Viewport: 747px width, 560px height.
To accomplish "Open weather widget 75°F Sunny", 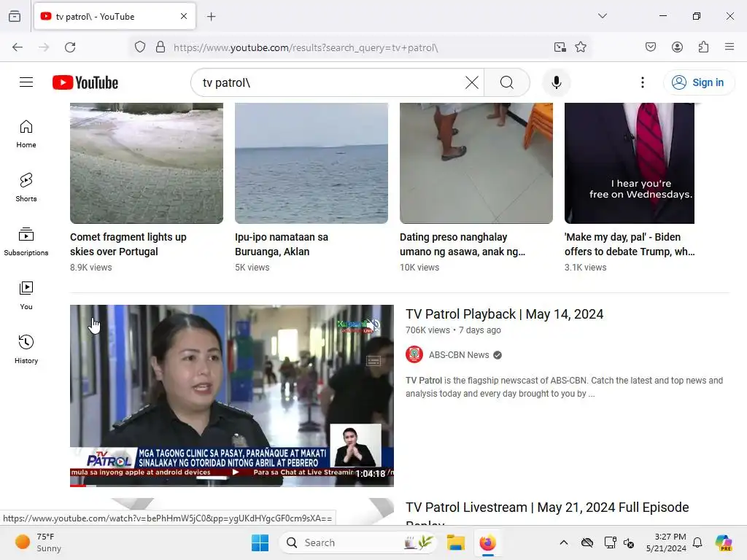I will [x=38, y=542].
